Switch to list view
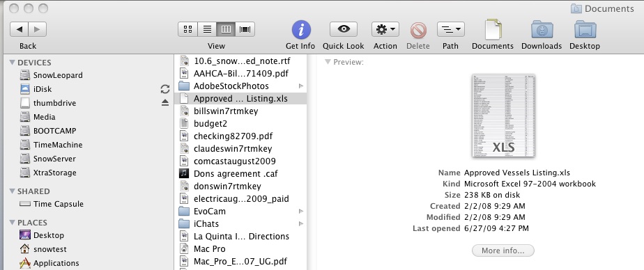The height and width of the screenshot is (270, 644). pos(207,29)
